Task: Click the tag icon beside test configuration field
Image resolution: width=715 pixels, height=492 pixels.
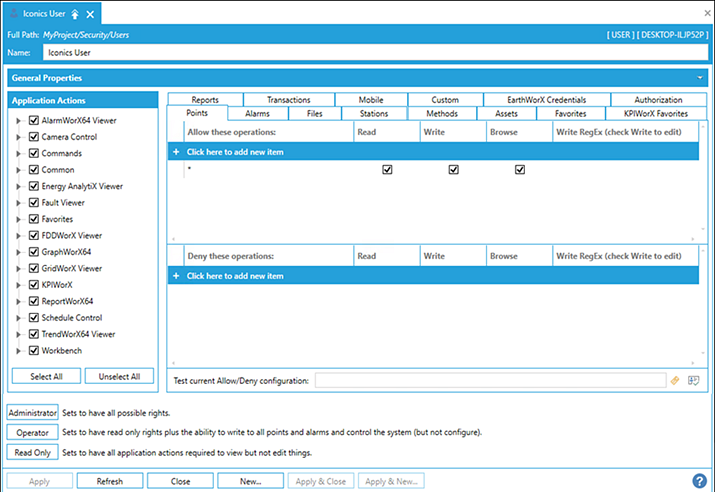Action: coord(675,380)
